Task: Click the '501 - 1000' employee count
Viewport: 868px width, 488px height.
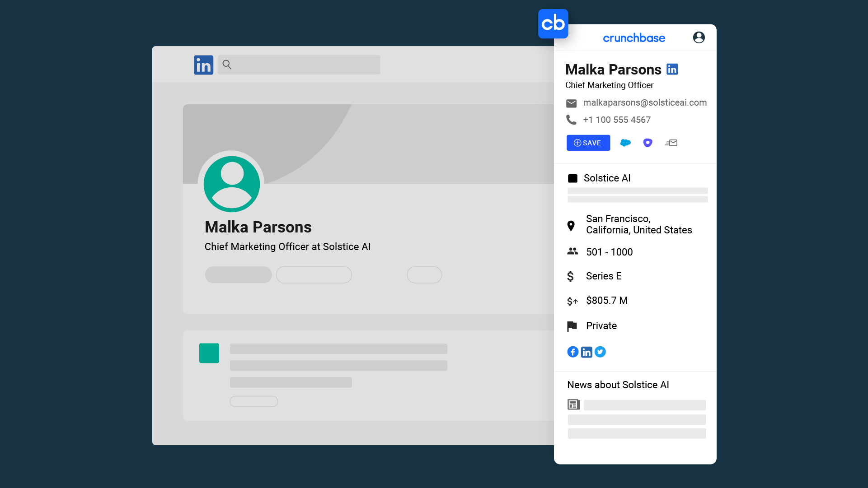Action: 610,252
